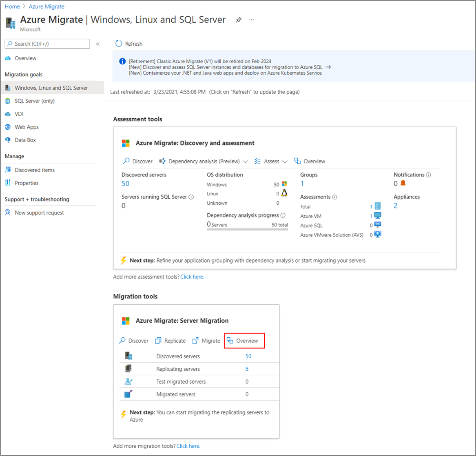Viewport: 476px width, 456px height.
Task: Open Discovered items in the Manage section
Action: [x=35, y=170]
